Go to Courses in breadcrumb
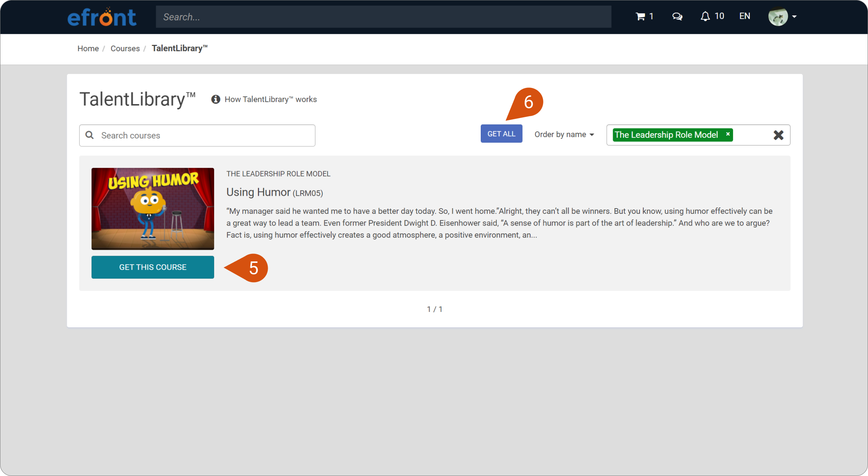Image resolution: width=868 pixels, height=476 pixels. tap(125, 48)
